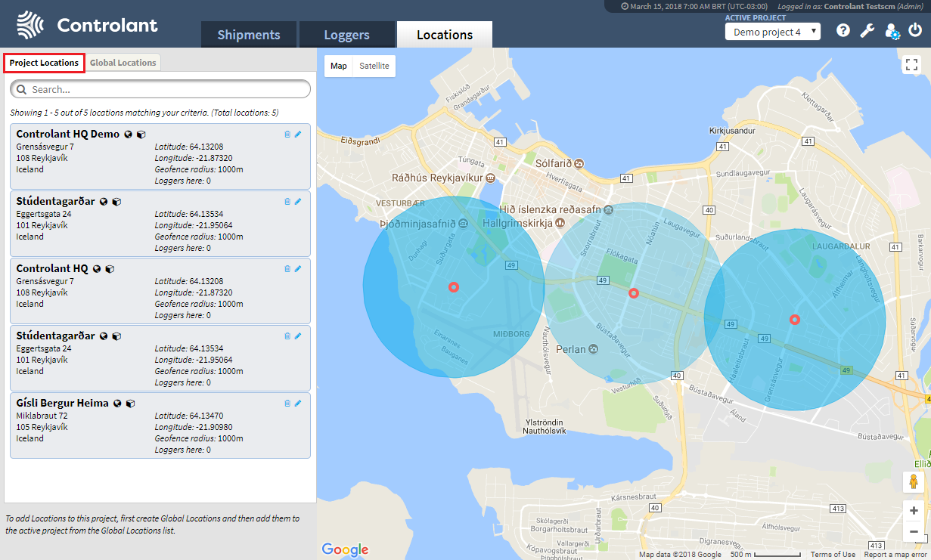Image resolution: width=931 pixels, height=560 pixels.
Task: Click Report a map error
Action: [895, 555]
